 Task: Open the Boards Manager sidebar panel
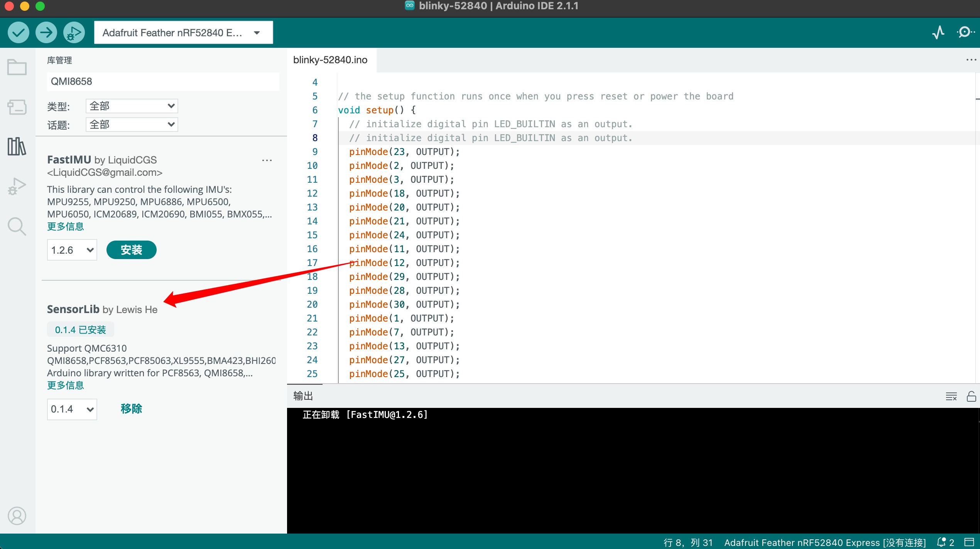pos(17,107)
